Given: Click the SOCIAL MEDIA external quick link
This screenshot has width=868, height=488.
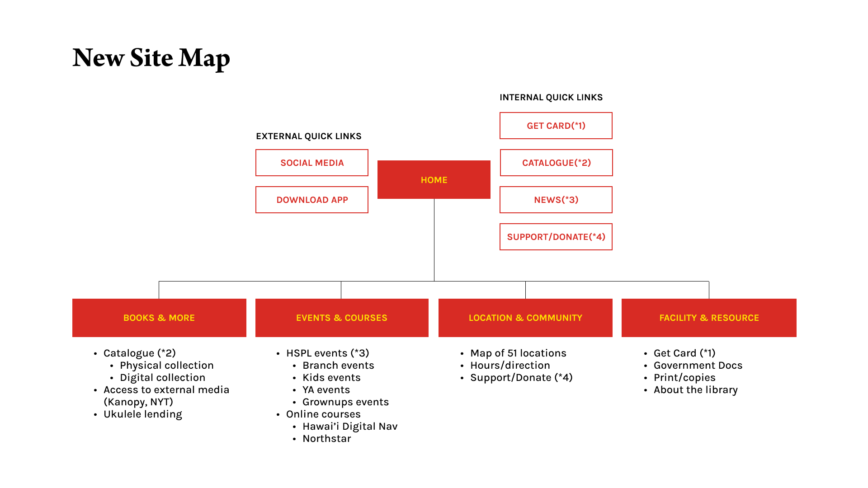Looking at the screenshot, I should point(312,162).
